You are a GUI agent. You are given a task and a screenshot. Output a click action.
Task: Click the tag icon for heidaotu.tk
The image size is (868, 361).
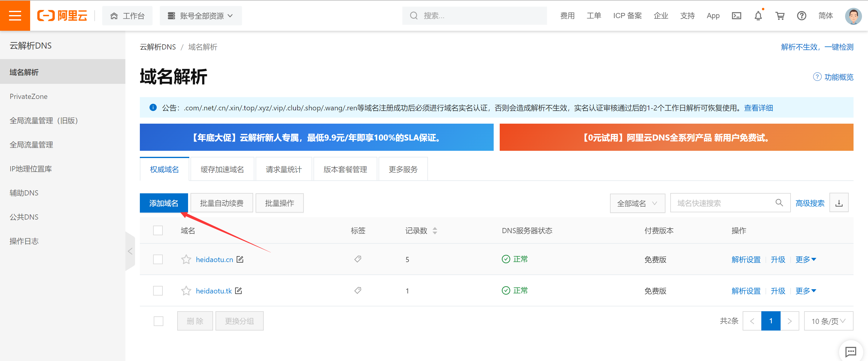click(x=357, y=290)
